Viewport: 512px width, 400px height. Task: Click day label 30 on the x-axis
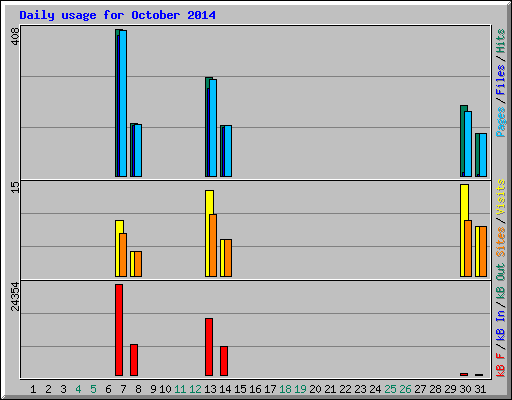(x=465, y=389)
